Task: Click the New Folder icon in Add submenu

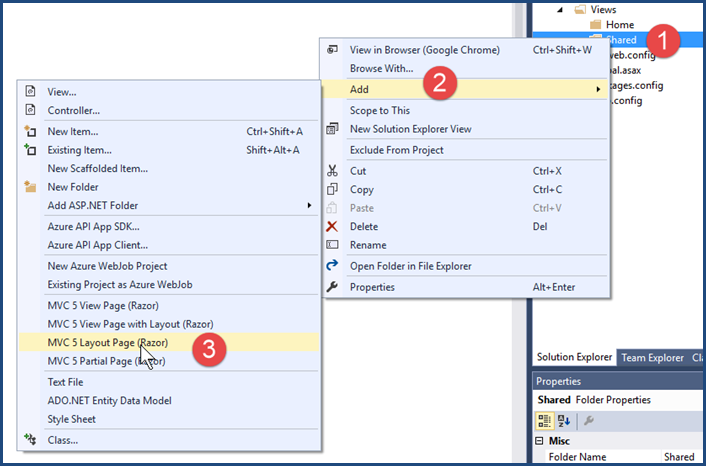Action: [x=30, y=187]
